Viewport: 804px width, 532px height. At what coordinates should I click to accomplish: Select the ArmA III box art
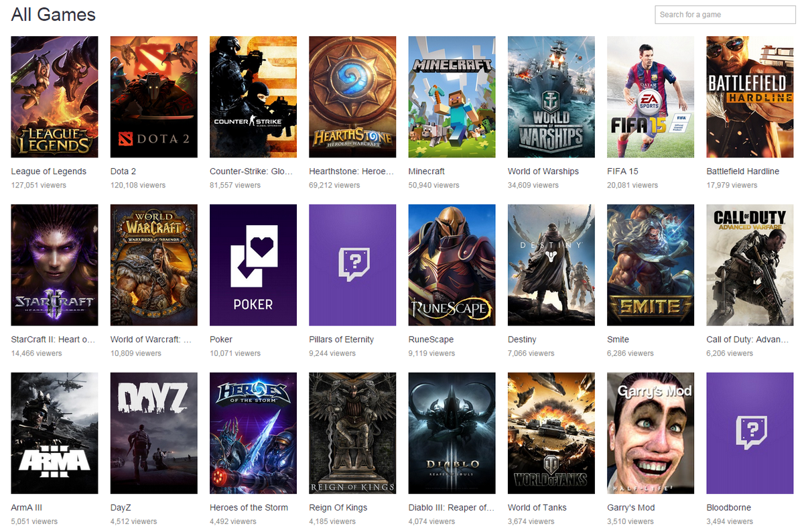coord(54,434)
